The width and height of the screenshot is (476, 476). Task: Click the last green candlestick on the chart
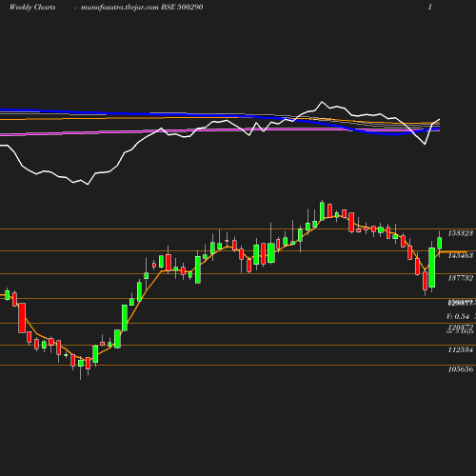point(440,243)
